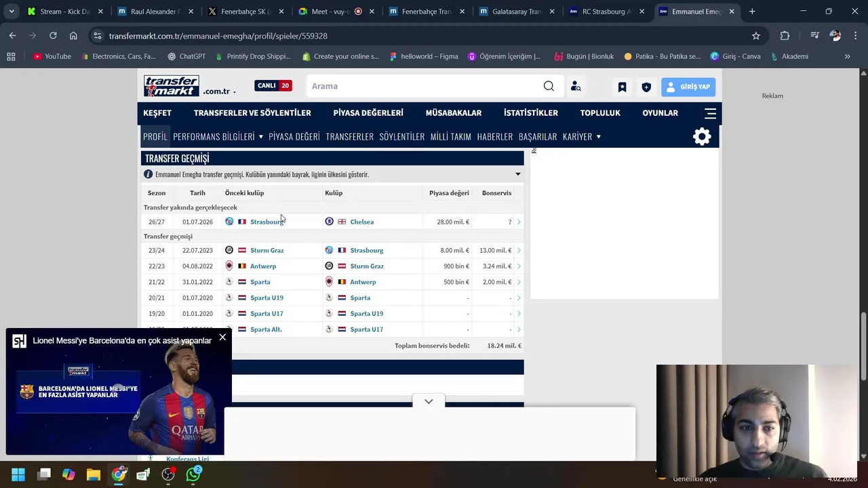Image resolution: width=868 pixels, height=488 pixels.
Task: Expand the collapsed section chevron below table
Action: coord(429,401)
